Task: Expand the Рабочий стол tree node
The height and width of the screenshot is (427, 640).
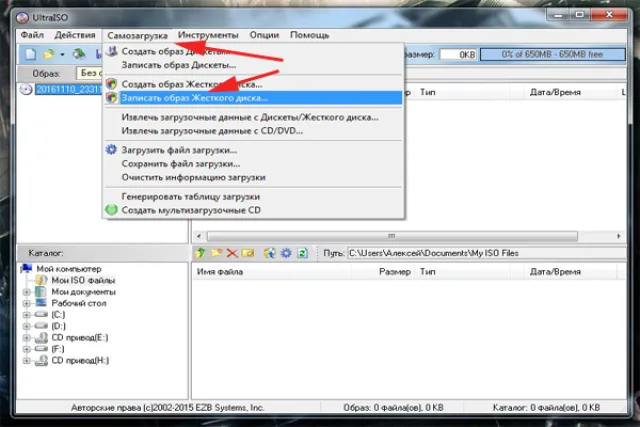Action: pyautogui.click(x=27, y=303)
